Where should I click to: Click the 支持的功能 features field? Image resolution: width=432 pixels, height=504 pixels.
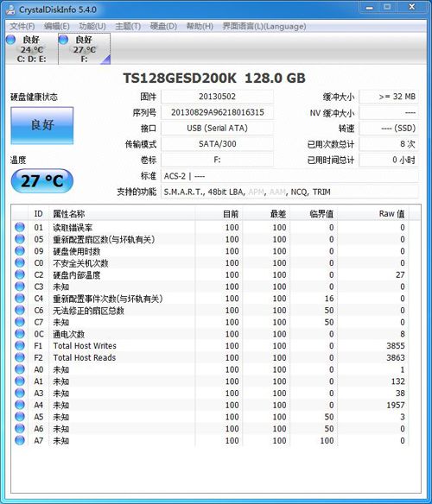289,192
